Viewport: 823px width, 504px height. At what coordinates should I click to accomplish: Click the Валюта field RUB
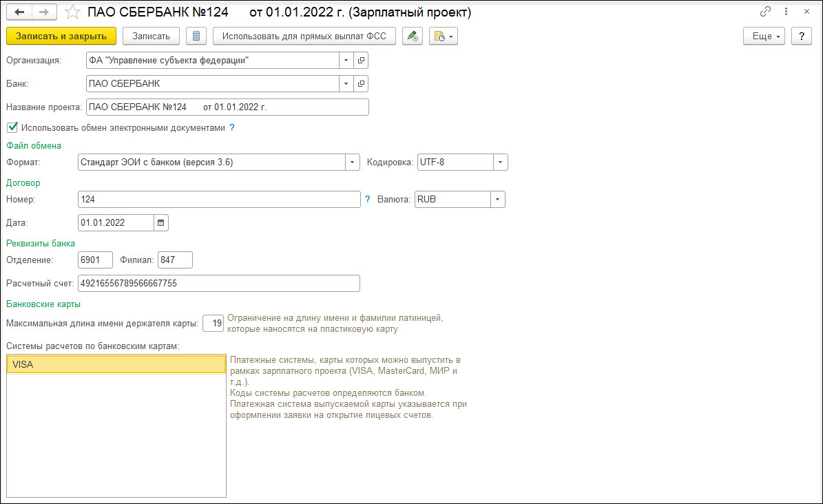[x=452, y=200]
